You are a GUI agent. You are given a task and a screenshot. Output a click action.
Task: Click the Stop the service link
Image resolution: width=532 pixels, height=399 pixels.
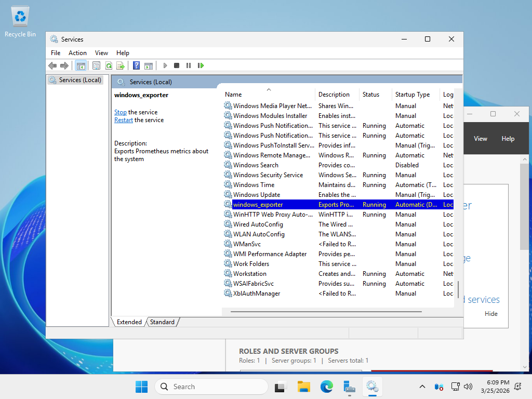(121, 112)
